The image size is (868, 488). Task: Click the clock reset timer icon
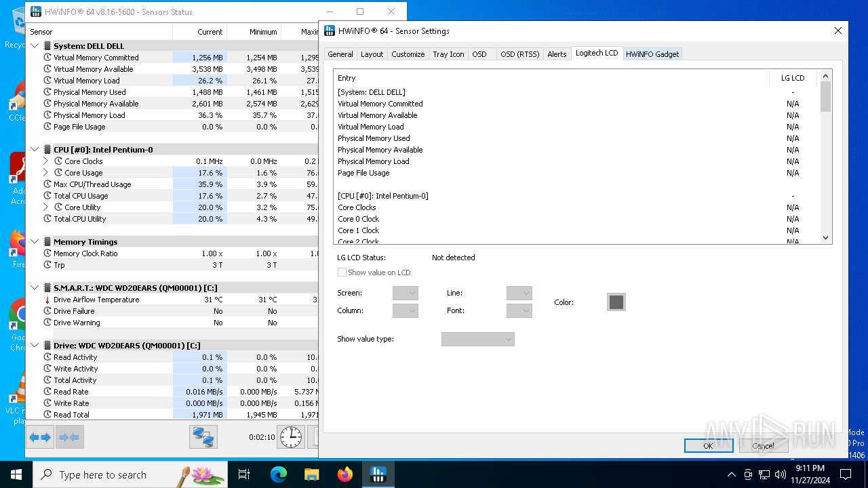(291, 437)
